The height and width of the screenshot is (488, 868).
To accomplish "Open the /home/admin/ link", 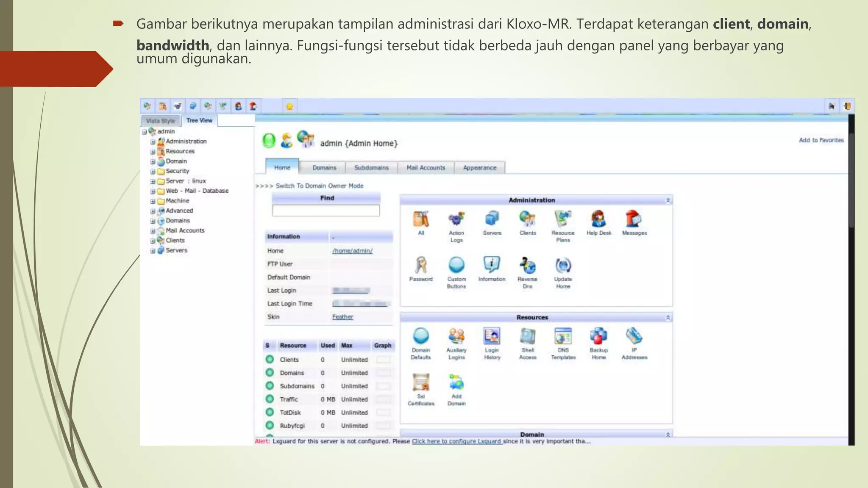I will pos(352,251).
